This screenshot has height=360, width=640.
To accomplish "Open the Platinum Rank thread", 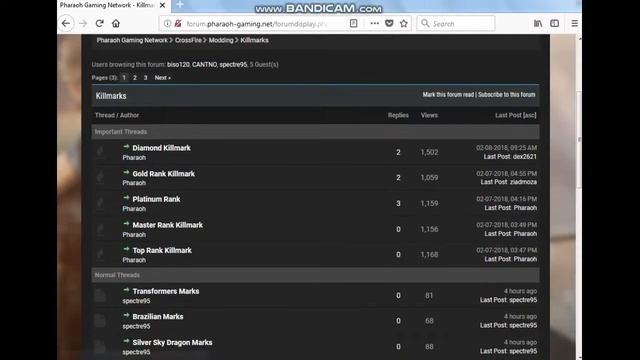I will click(156, 199).
